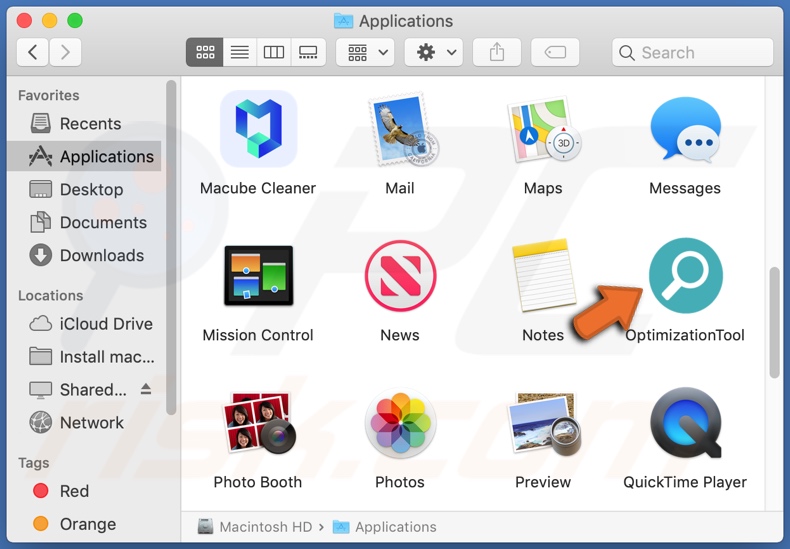Screen dimensions: 790x549
Task: Minimize the window with yellow button
Action: tap(49, 21)
